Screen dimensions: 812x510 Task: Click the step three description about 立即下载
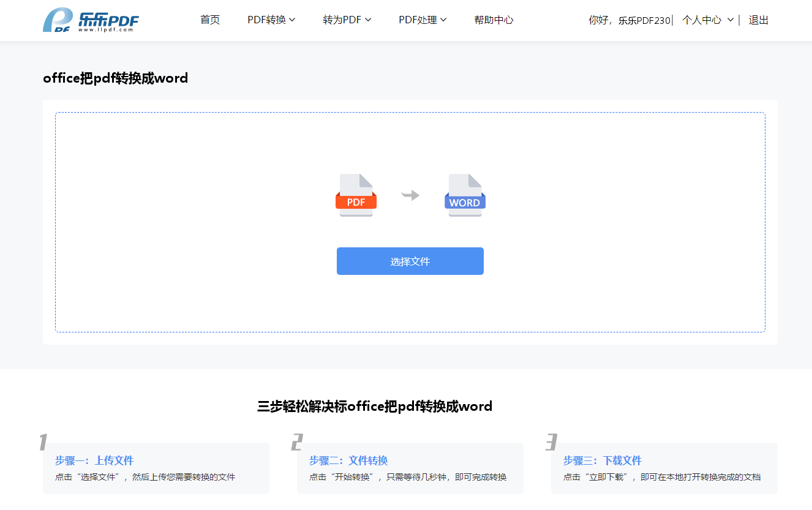(662, 477)
